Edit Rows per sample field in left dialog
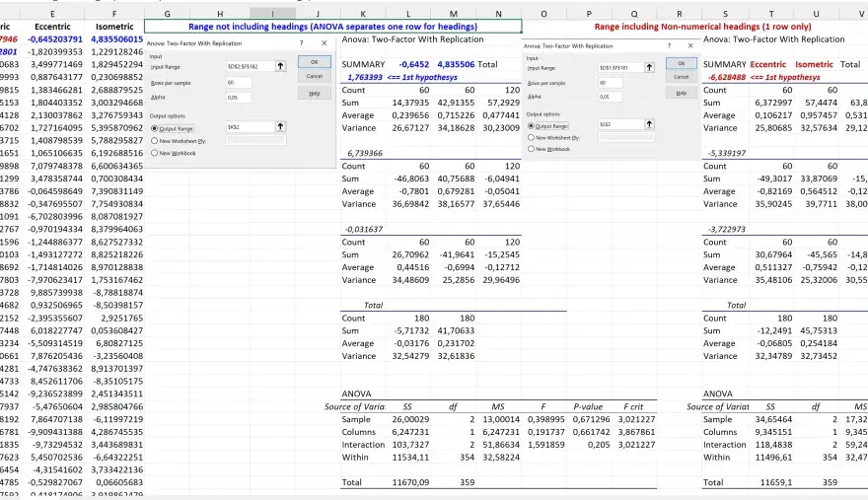The width and height of the screenshot is (868, 500). coord(239,83)
